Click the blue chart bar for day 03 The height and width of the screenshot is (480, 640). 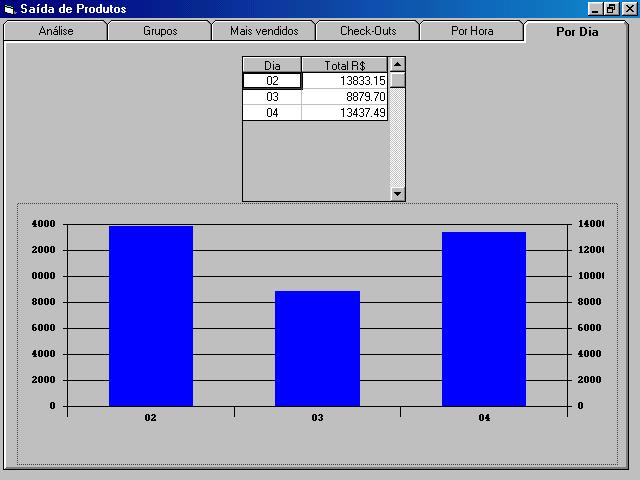[x=317, y=348]
